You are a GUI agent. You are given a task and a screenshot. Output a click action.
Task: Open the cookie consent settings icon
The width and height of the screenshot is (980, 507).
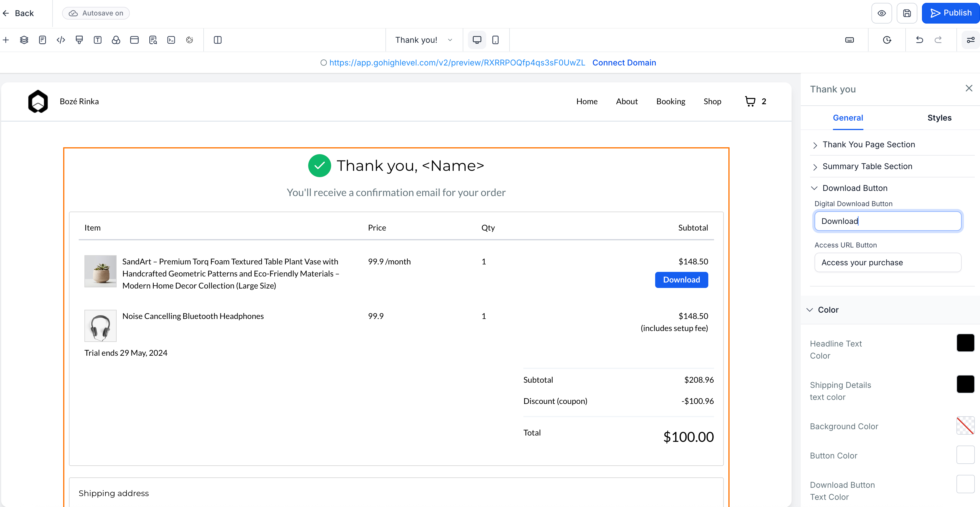190,40
